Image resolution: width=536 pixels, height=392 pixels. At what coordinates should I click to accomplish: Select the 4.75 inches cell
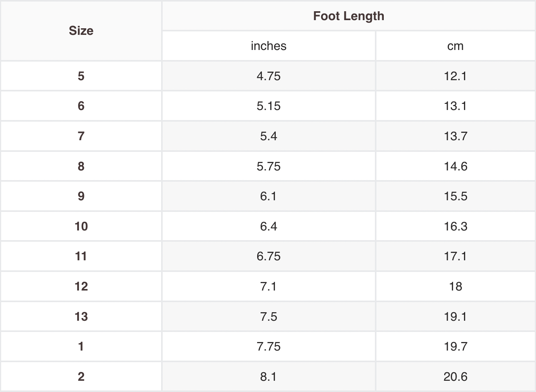(268, 76)
